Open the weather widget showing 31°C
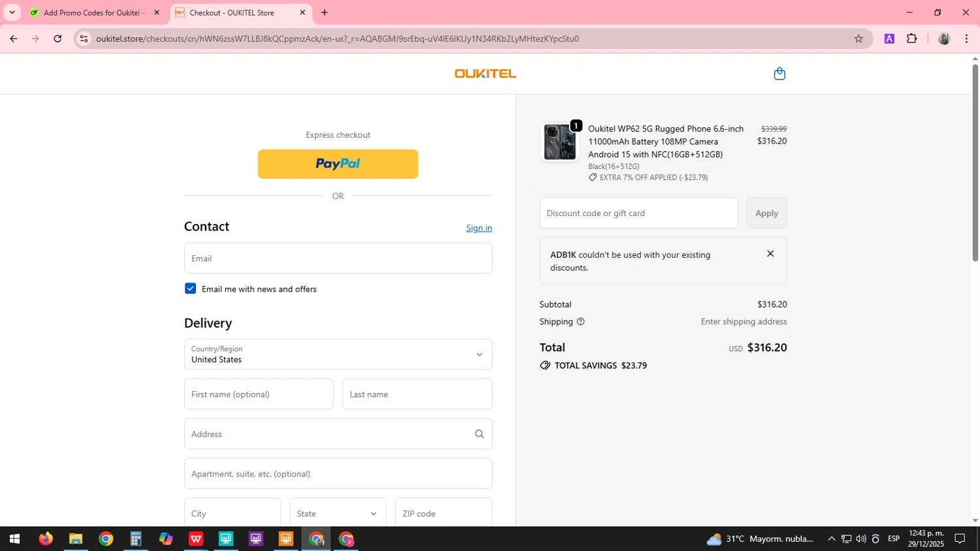The height and width of the screenshot is (551, 980). pyautogui.click(x=760, y=539)
